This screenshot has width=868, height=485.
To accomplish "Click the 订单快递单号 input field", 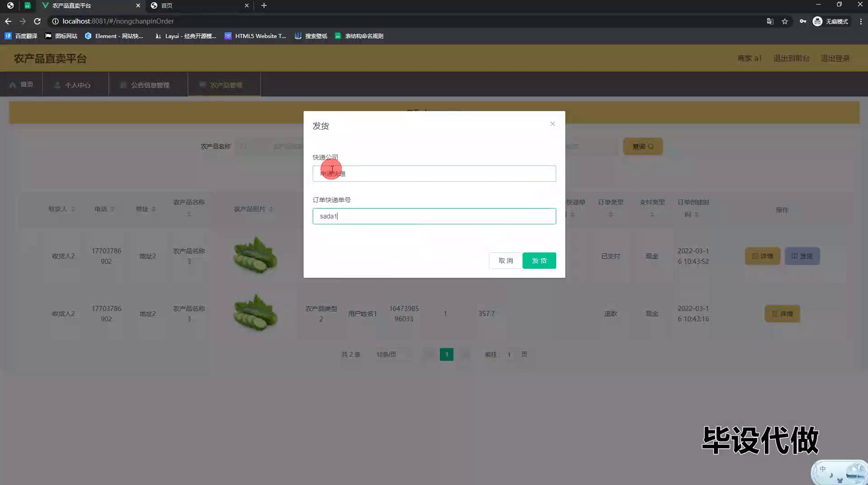I will 434,216.
